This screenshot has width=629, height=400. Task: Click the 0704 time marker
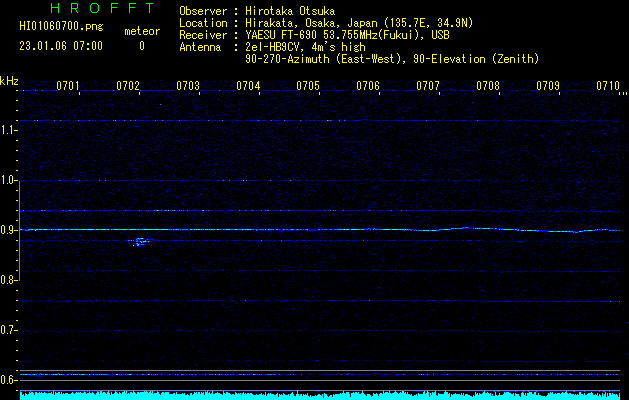click(248, 86)
